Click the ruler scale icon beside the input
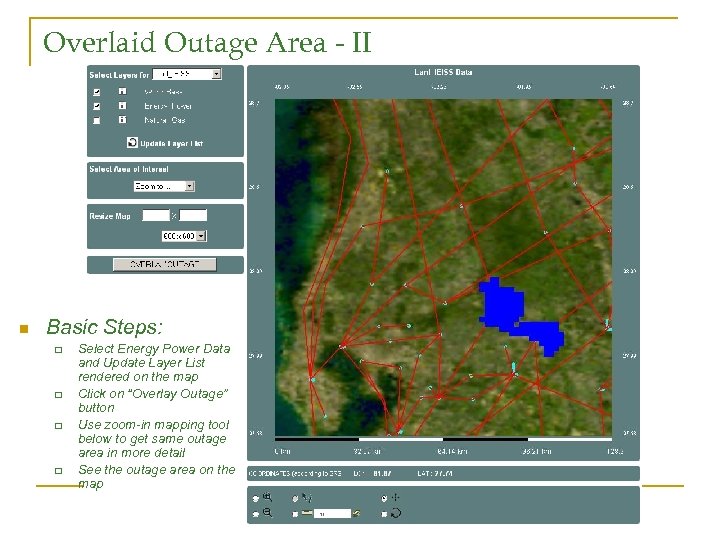The height and width of the screenshot is (540, 720). [307, 513]
